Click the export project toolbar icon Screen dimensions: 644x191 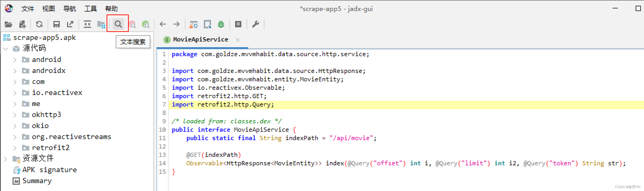click(x=70, y=24)
